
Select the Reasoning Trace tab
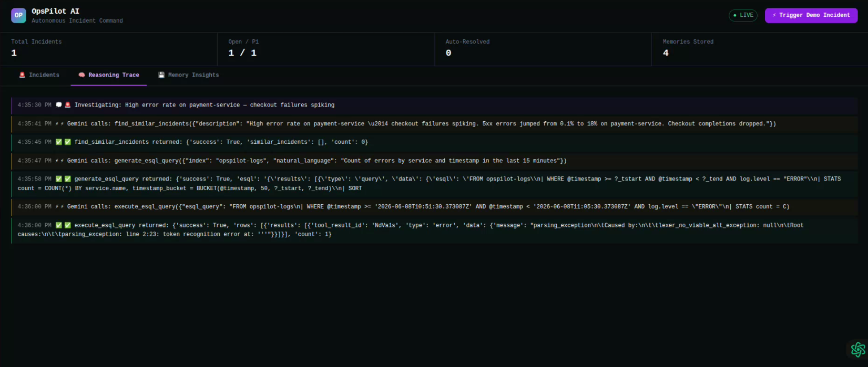point(109,75)
